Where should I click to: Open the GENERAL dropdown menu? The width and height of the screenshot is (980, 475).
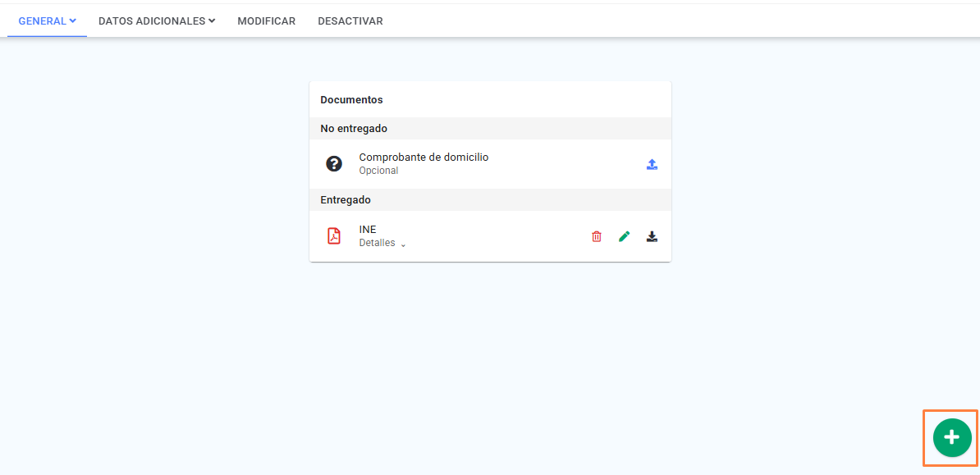tap(48, 21)
